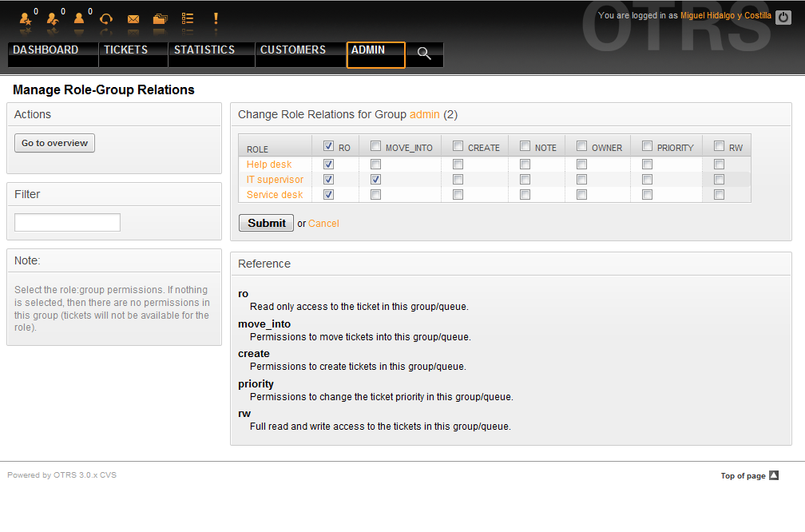805x532 pixels.
Task: Click the list status view icon
Action: [188, 18]
